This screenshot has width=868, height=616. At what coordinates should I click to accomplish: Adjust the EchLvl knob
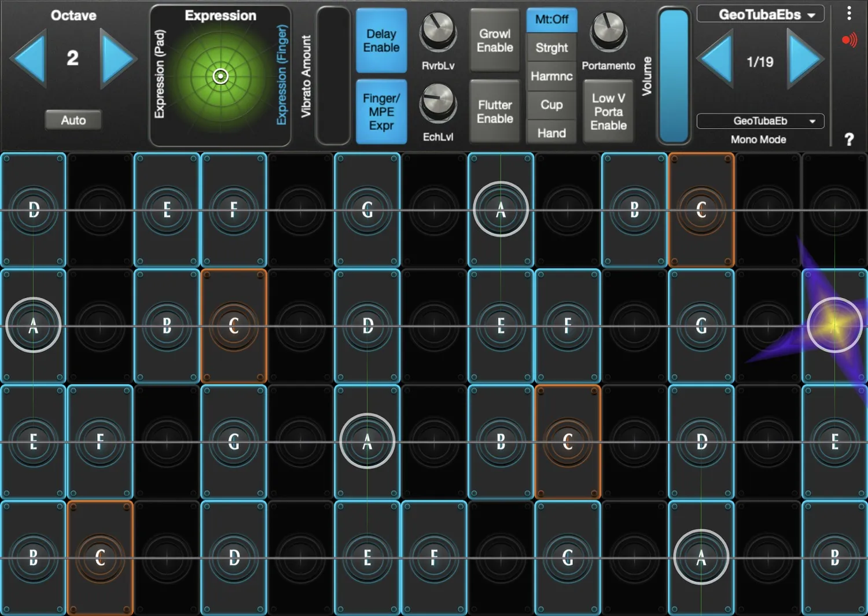[438, 103]
